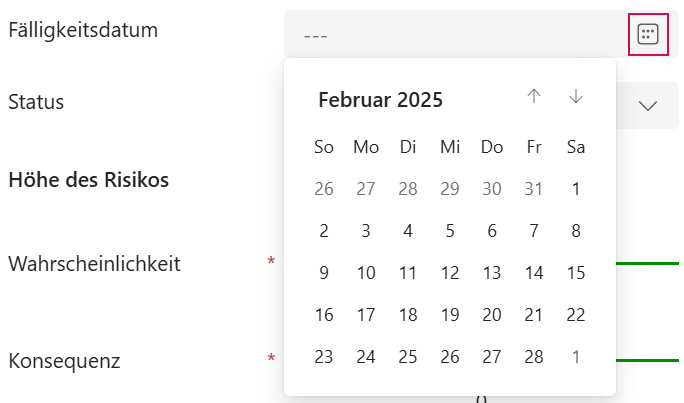Choose day 28 of February
The width and height of the screenshot is (684, 403).
point(534,357)
